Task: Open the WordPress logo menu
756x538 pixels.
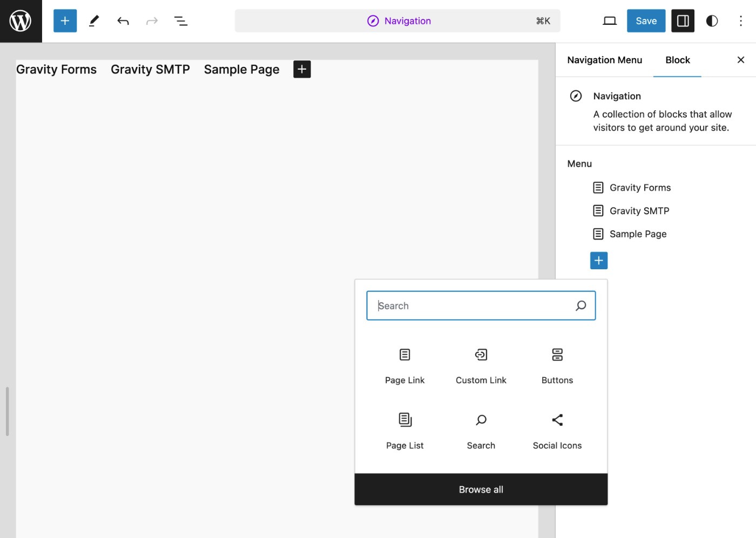Action: (21, 21)
